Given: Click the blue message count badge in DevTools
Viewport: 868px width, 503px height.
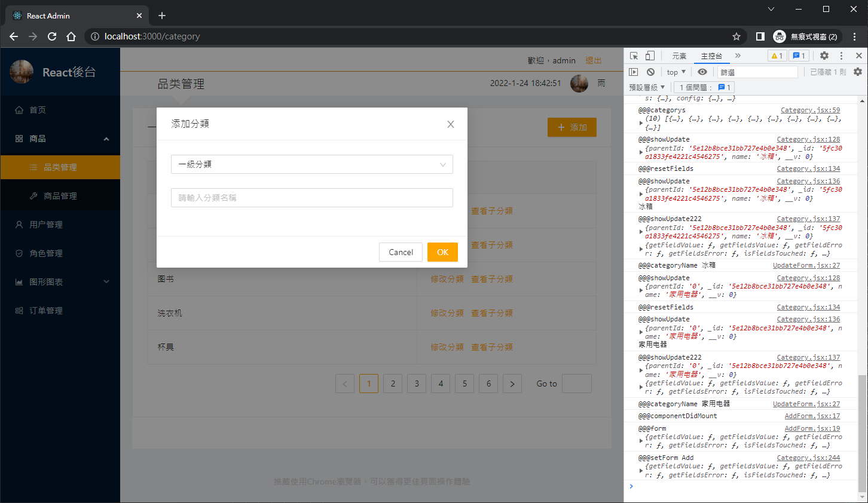Looking at the screenshot, I should click(799, 56).
